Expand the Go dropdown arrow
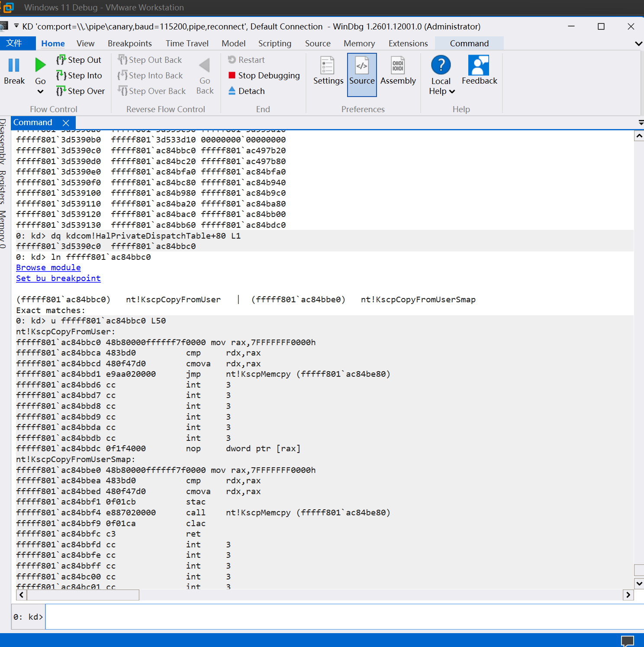 (40, 91)
